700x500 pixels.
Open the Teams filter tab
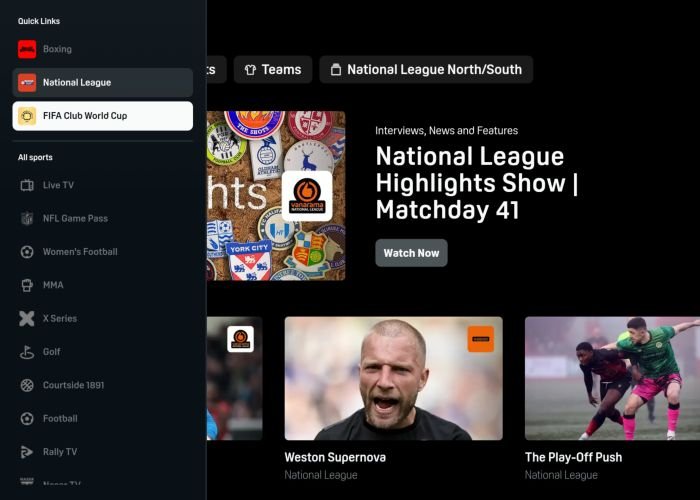point(272,70)
